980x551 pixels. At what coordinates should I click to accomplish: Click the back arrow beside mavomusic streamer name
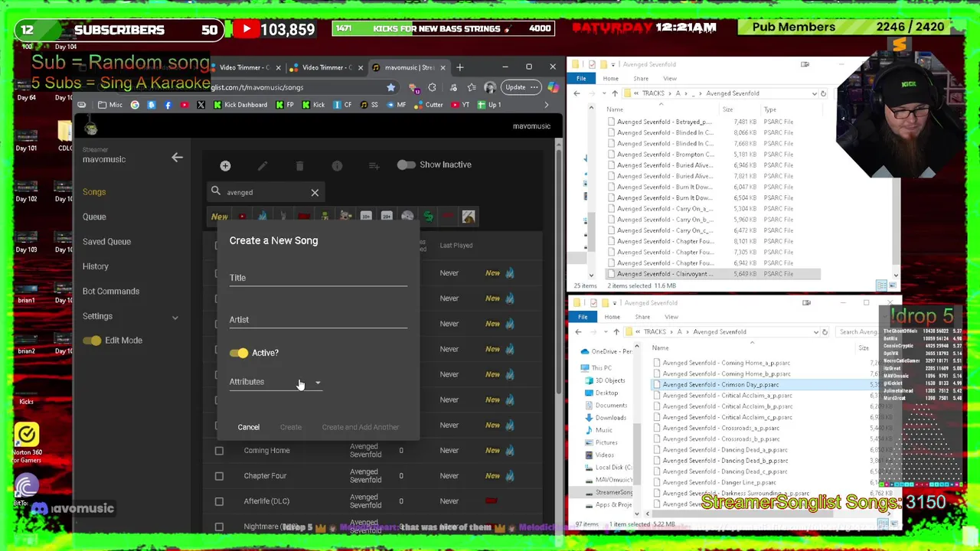[177, 158]
